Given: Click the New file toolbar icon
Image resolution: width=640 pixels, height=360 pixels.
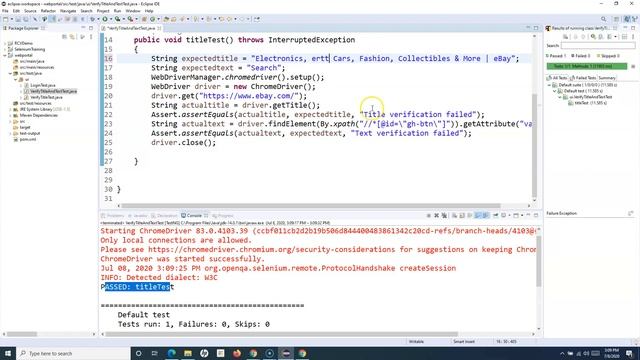Looking at the screenshot, I should 6,19.
